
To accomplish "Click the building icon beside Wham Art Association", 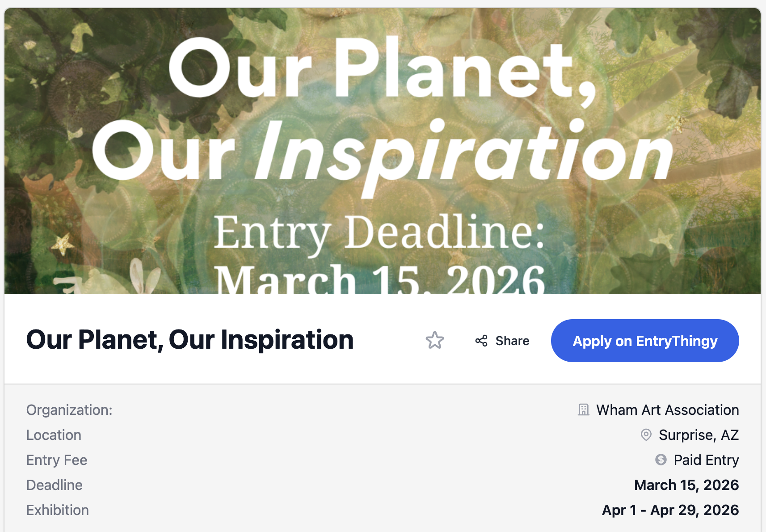I will [x=583, y=410].
